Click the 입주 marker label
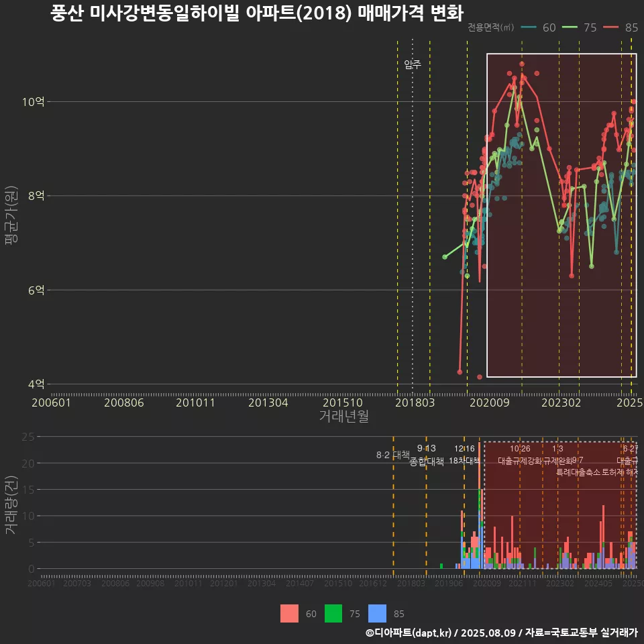The height and width of the screenshot is (644, 644). pos(413,64)
